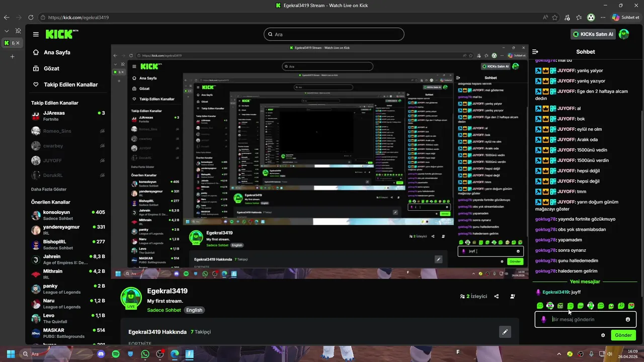Open the Kick hamburger sidebar menu
The image size is (644, 362).
coord(36,34)
